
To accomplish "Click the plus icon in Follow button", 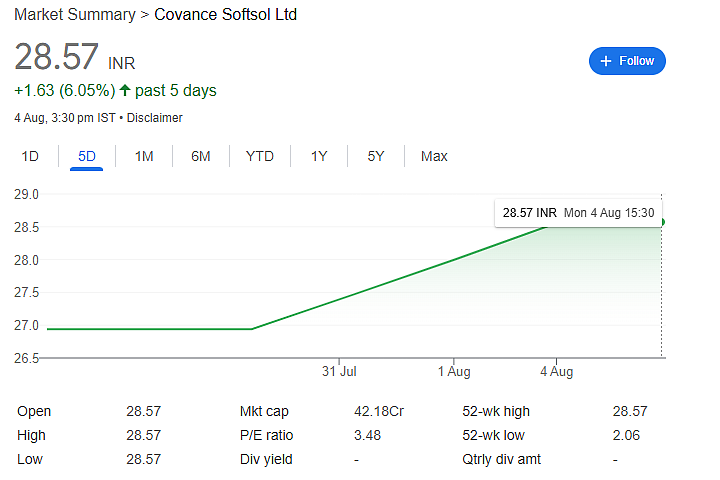I will (x=606, y=61).
